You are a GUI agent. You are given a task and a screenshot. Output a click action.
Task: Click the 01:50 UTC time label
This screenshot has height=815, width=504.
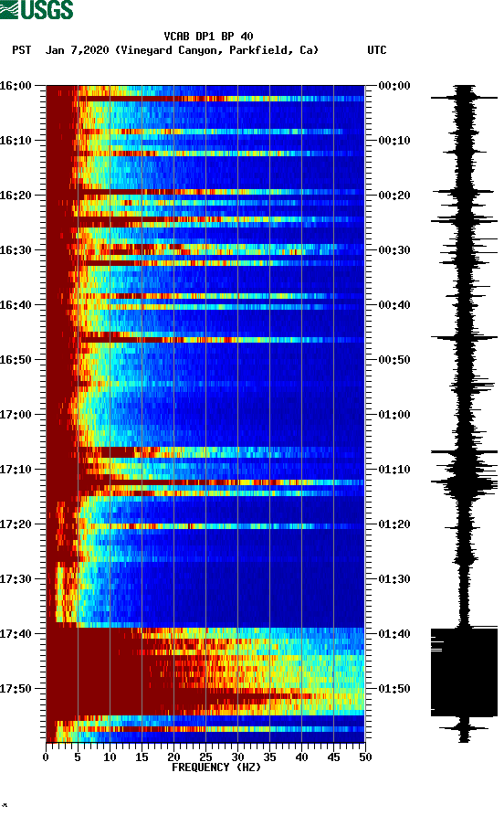tap(394, 689)
